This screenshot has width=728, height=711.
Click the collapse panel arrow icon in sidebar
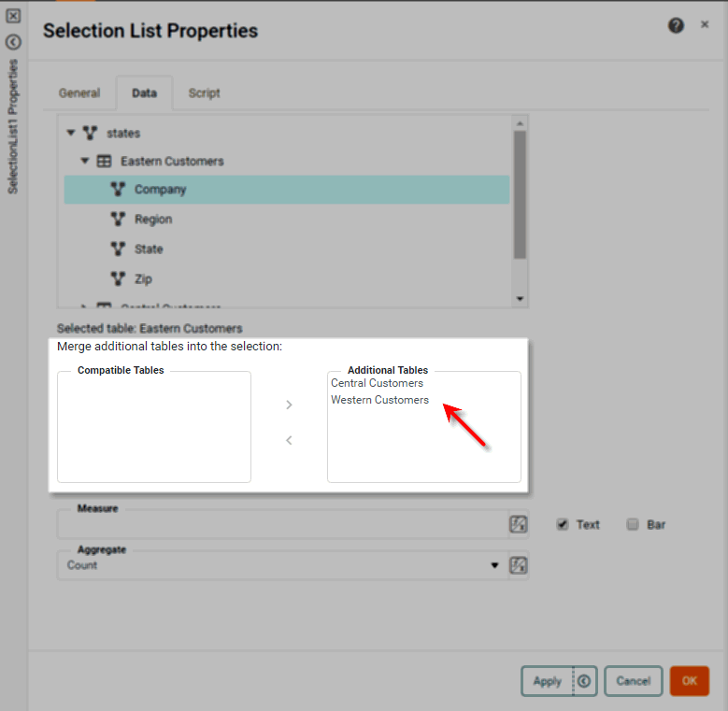pyautogui.click(x=13, y=42)
